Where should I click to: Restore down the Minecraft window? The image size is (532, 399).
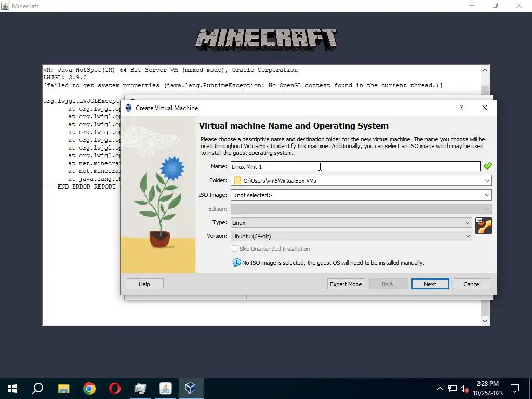coord(495,6)
